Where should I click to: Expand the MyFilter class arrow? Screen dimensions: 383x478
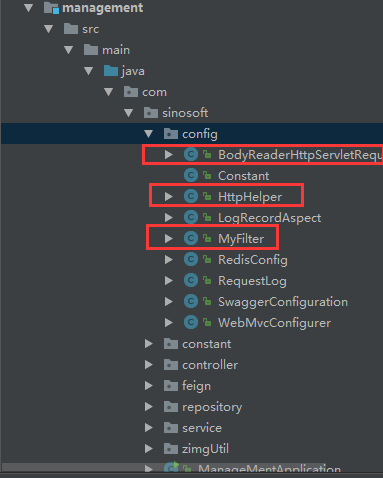pyautogui.click(x=169, y=238)
